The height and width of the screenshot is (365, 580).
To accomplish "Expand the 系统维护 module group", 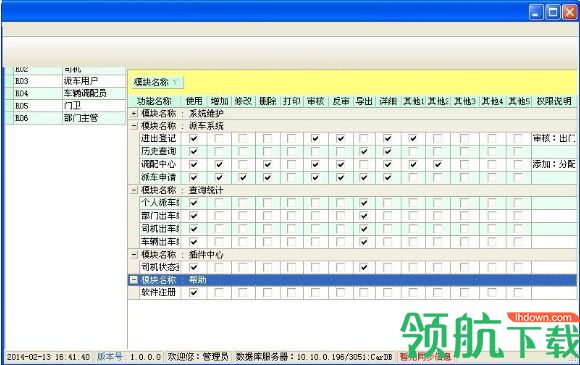I will [x=134, y=113].
